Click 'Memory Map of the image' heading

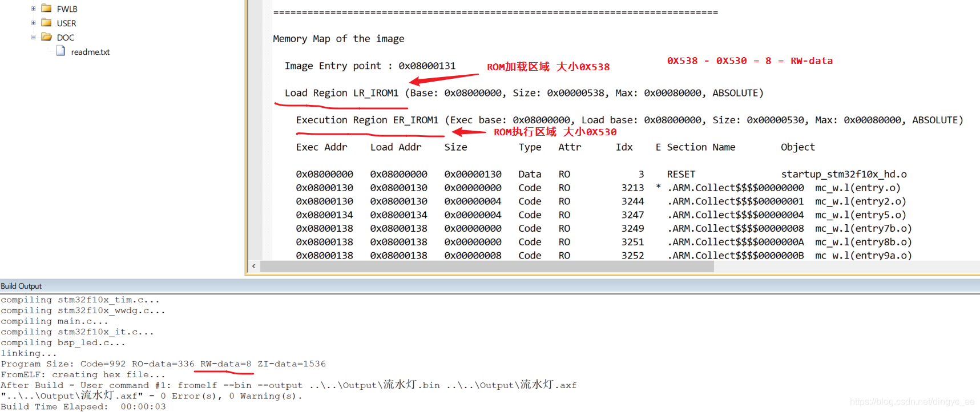click(338, 39)
